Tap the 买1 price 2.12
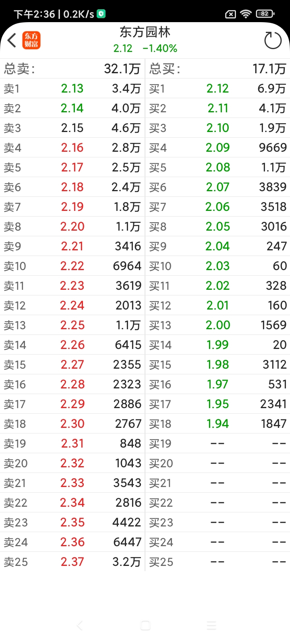This screenshot has height=644, width=290. (217, 89)
